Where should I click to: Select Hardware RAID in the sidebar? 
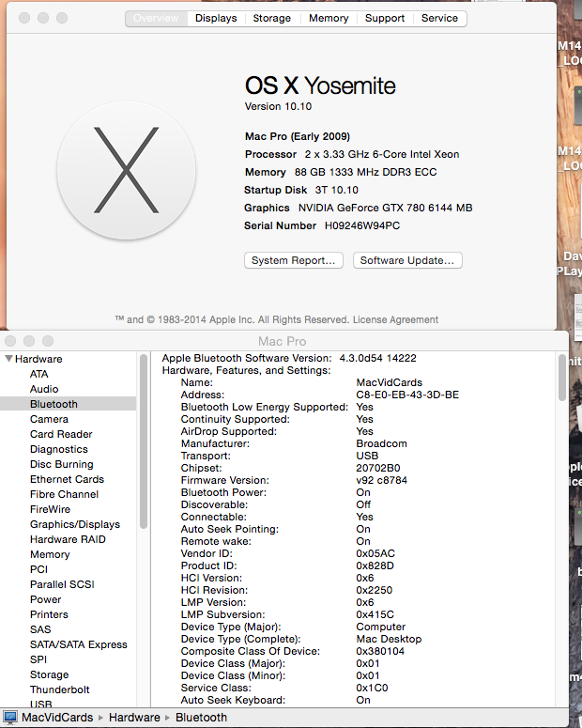pyautogui.click(x=68, y=539)
